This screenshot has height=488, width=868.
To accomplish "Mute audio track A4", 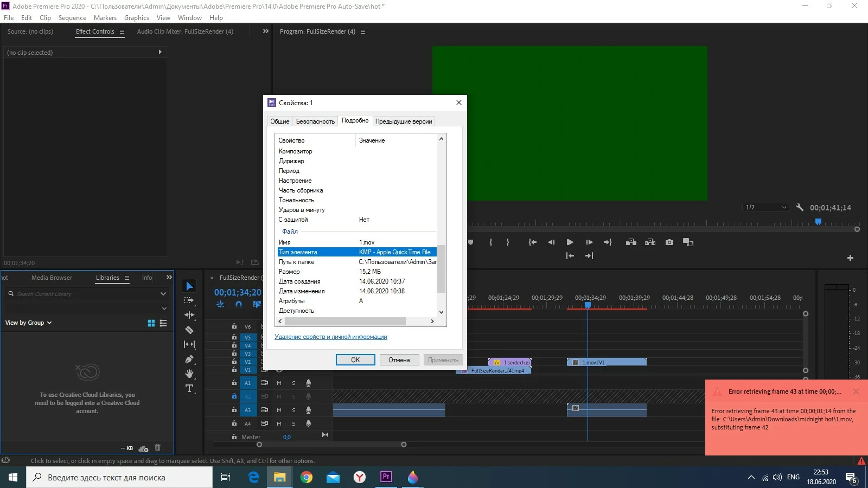I will pos(279,423).
